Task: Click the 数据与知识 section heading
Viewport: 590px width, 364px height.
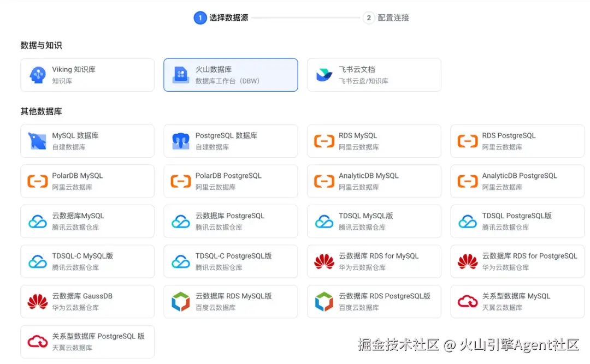Action: pyautogui.click(x=42, y=45)
